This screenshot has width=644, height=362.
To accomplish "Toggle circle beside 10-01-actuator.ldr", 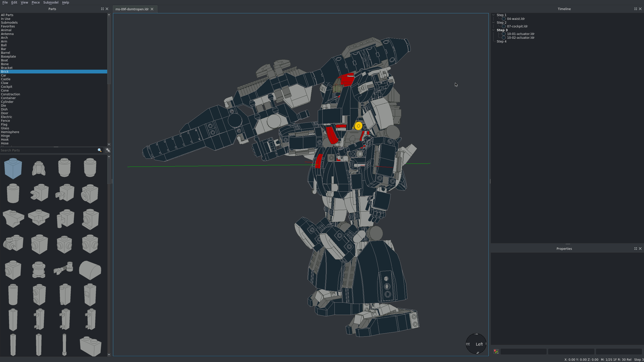I will (x=504, y=34).
